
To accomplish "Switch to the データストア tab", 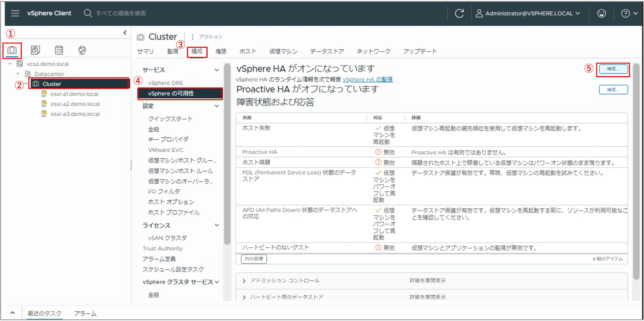I will (327, 52).
